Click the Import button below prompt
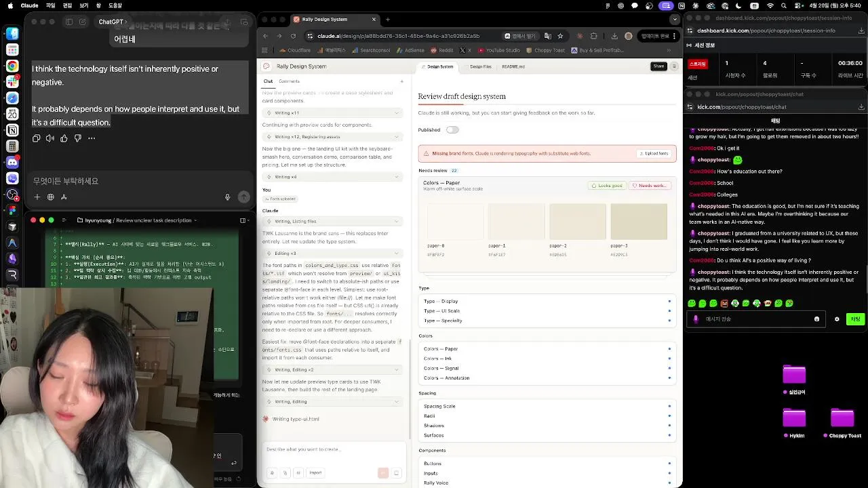 coord(315,472)
